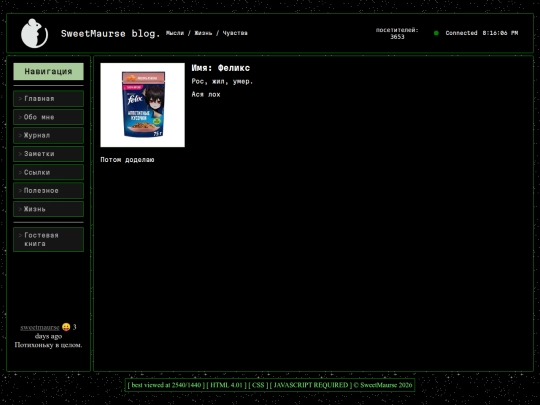The width and height of the screenshot is (540, 405).
Task: Click the text Рос, жил, умер.
Action: pyautogui.click(x=222, y=82)
